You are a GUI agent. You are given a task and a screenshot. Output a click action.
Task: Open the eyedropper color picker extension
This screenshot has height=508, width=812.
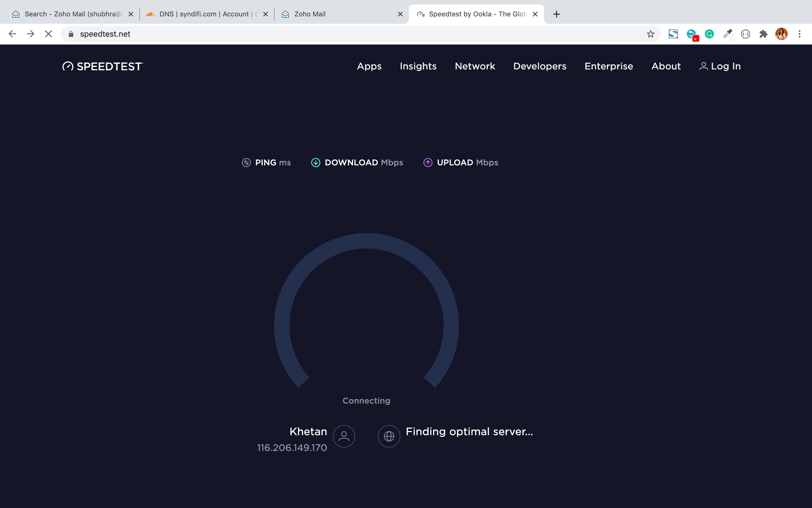pos(727,34)
